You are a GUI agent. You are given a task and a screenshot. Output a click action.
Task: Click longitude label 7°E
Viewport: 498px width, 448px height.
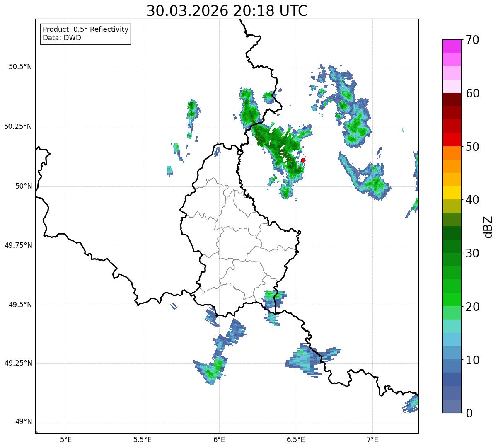coord(372,440)
